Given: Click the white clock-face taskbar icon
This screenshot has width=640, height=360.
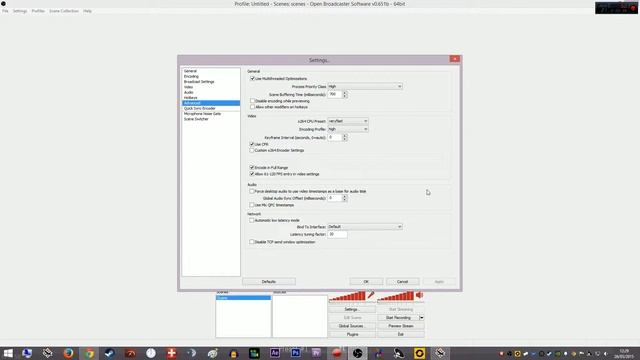Looking at the screenshot, I should 151,353.
